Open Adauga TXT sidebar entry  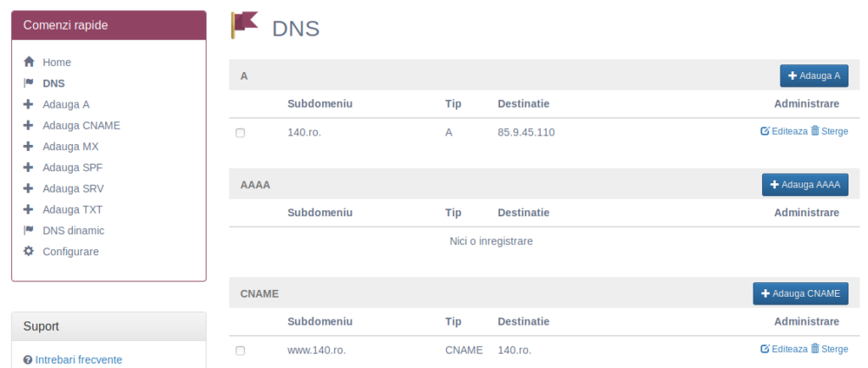tap(73, 209)
